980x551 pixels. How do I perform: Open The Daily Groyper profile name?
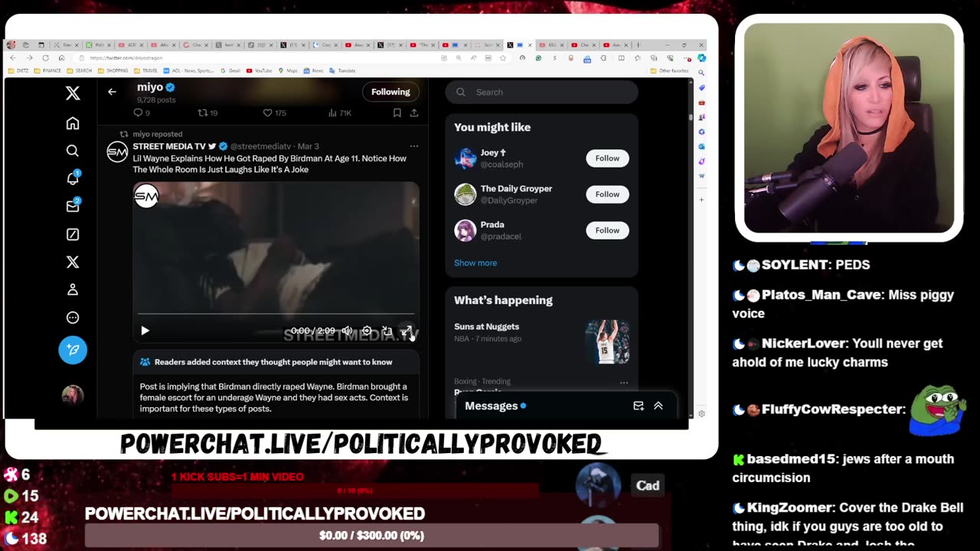pos(516,188)
